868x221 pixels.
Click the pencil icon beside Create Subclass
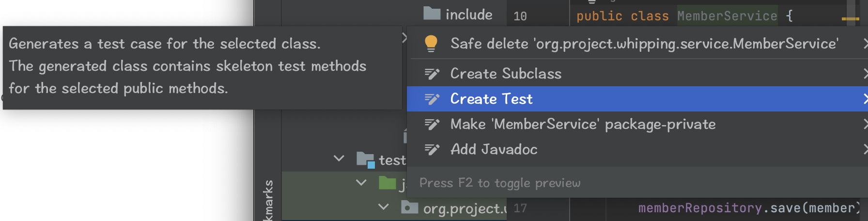(x=432, y=74)
